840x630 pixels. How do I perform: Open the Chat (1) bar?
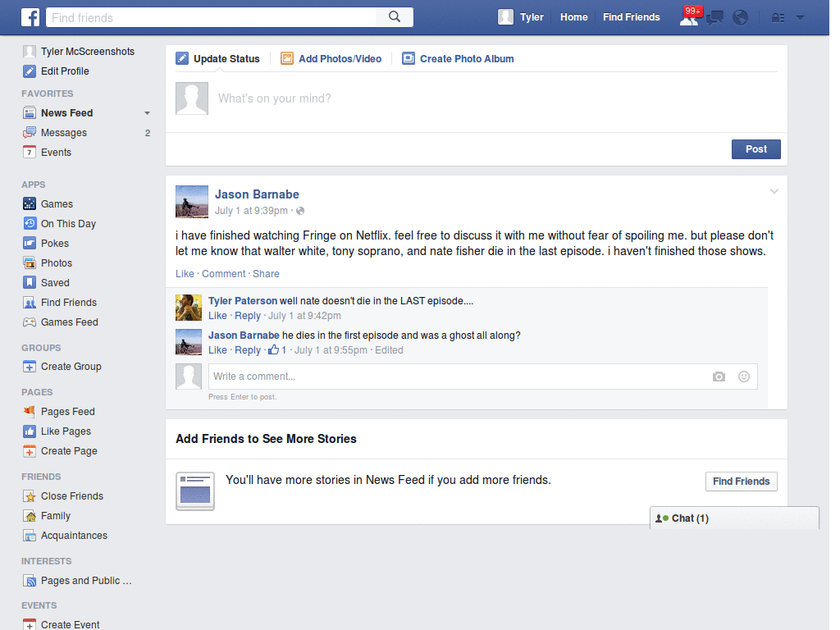pyautogui.click(x=734, y=518)
